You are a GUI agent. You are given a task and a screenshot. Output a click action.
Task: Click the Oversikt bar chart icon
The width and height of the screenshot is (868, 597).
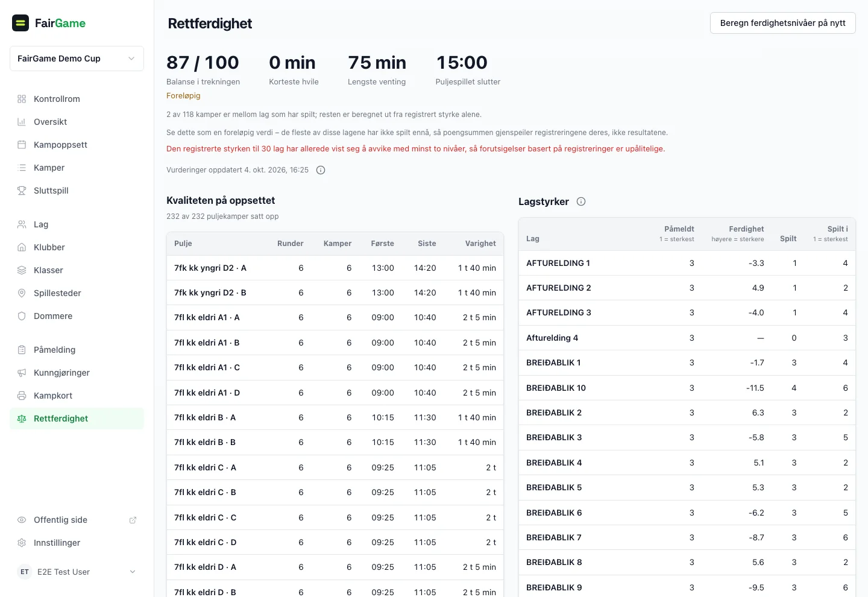(22, 122)
